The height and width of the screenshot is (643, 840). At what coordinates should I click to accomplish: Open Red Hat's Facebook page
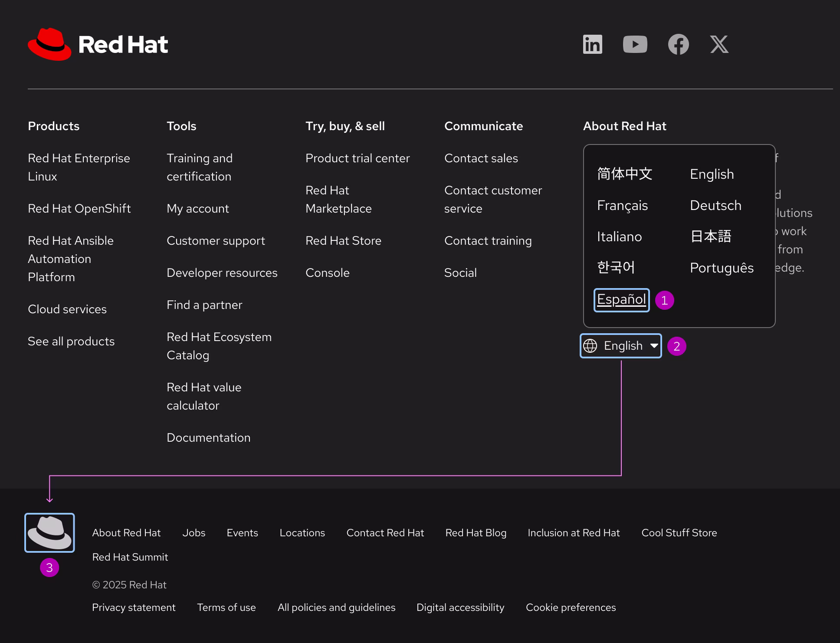pyautogui.click(x=679, y=44)
